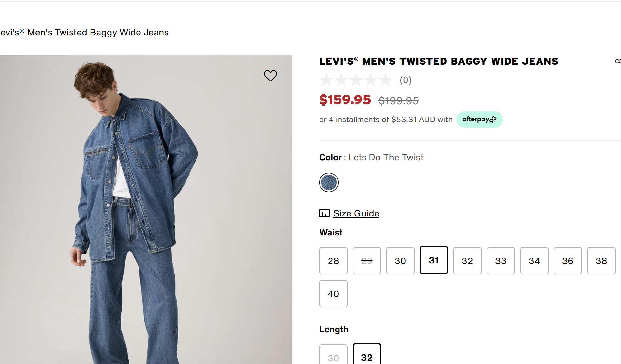Click the star rating row
621x364 pixels.
coord(356,80)
